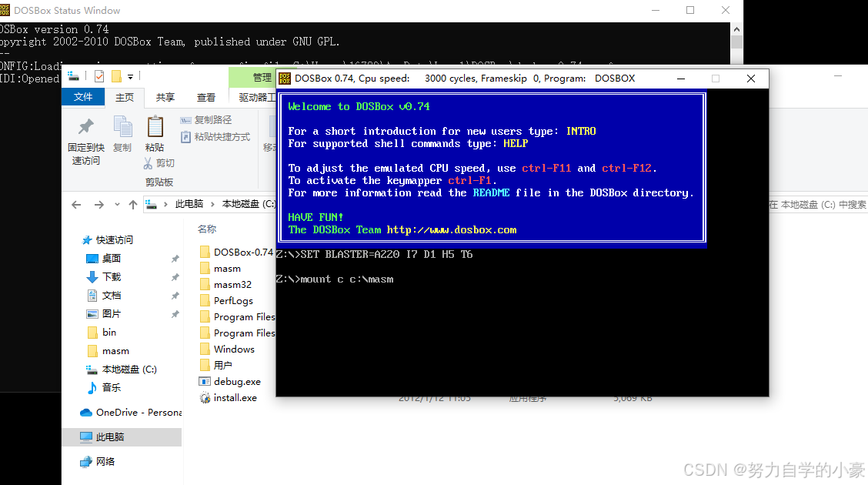Click the DOSBox Status Window title icon
This screenshot has width=868, height=485.
[5, 10]
